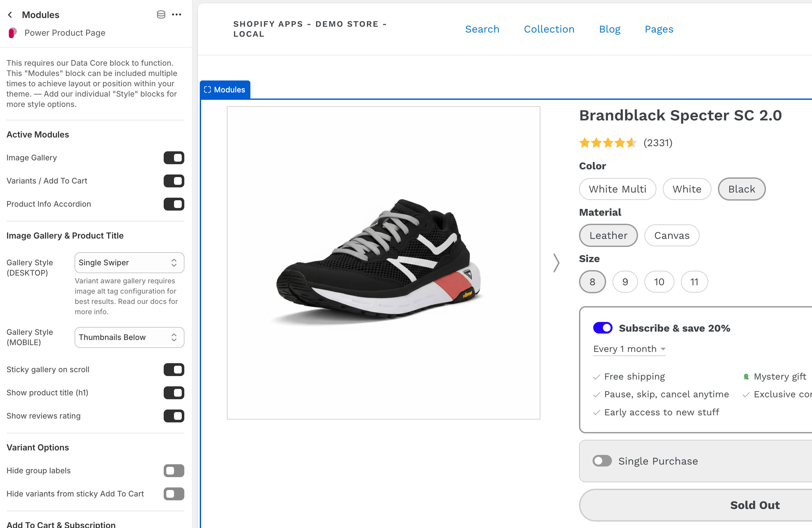
Task: Click the Mystery gift icon
Action: pos(746,376)
